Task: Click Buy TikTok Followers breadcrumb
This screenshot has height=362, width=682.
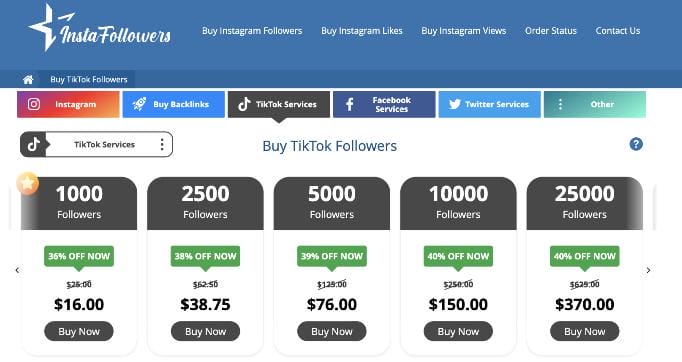Action: tap(89, 80)
